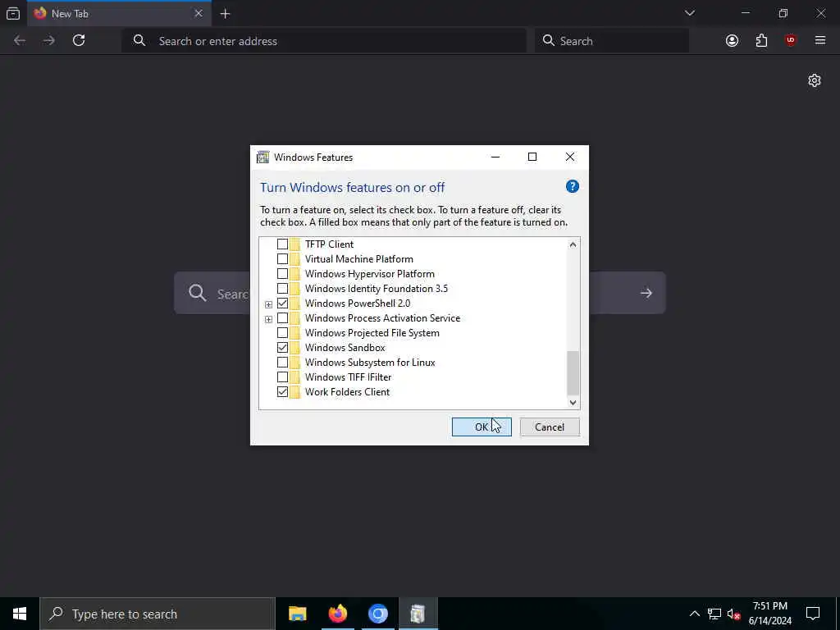Image resolution: width=840 pixels, height=630 pixels.
Task: Enable Virtual Machine Platform checkbox
Action: pos(282,259)
